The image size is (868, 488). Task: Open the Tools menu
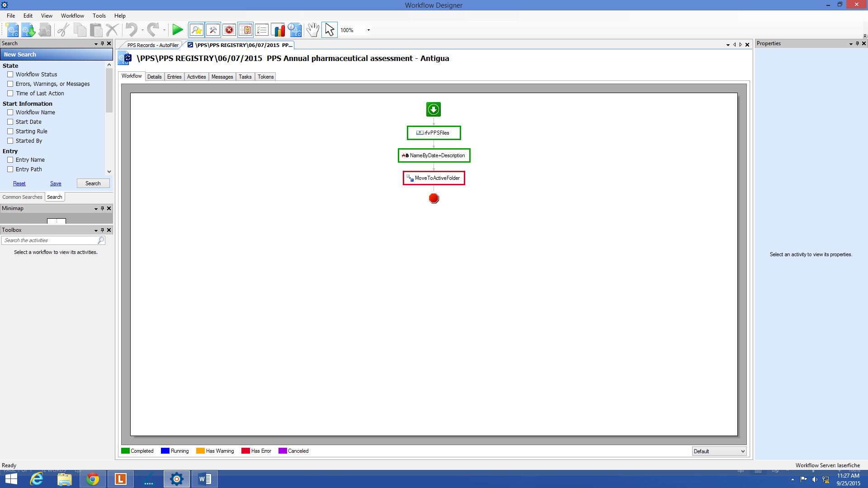pyautogui.click(x=99, y=16)
